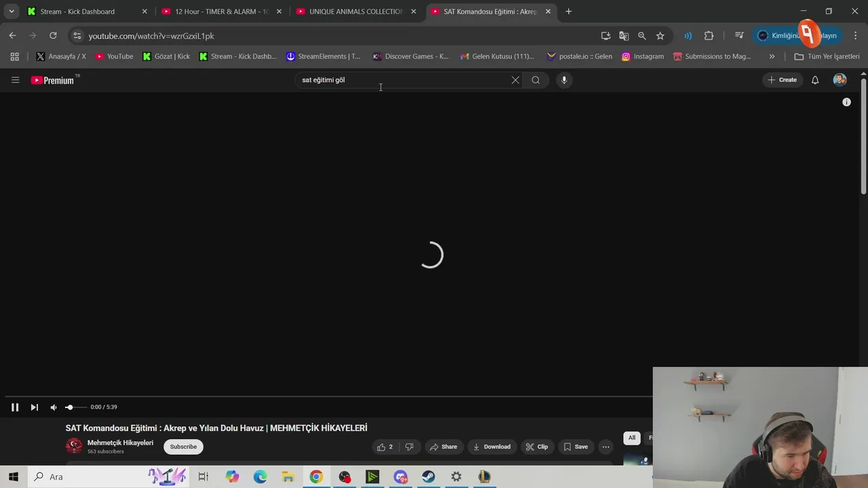Open the apps grid in bookmarks bar

point(14,57)
